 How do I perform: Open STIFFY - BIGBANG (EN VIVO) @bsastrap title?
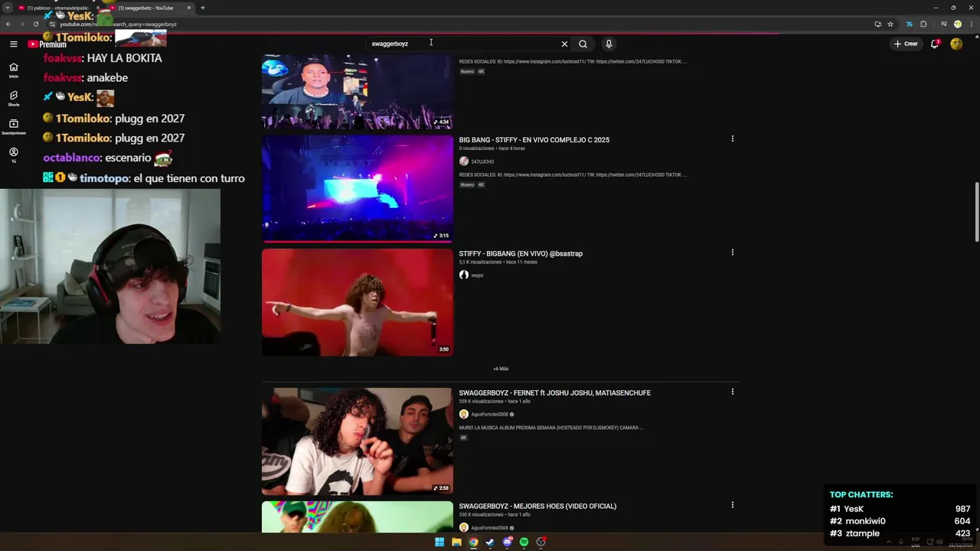521,253
